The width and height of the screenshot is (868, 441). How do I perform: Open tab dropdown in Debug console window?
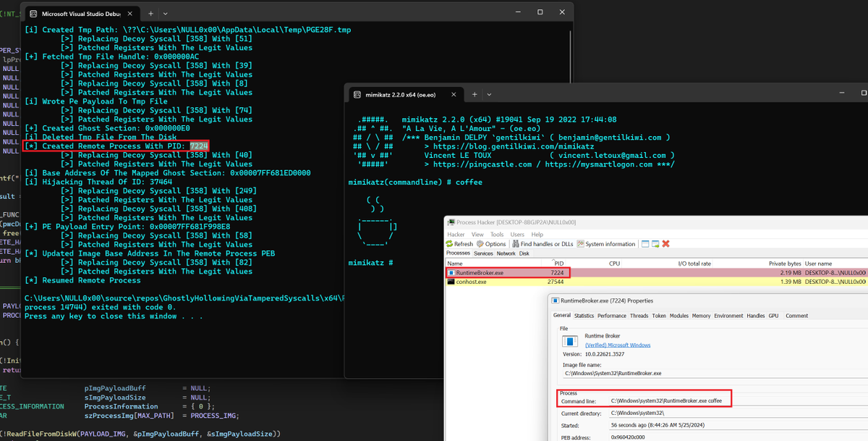[x=166, y=14]
